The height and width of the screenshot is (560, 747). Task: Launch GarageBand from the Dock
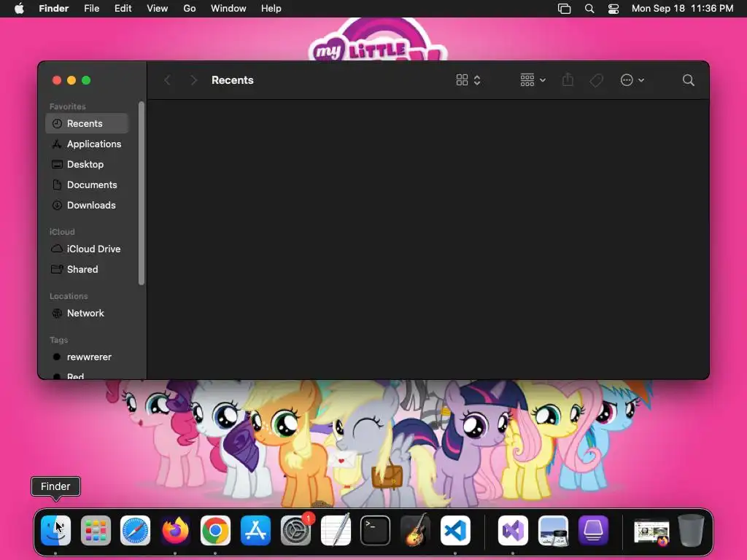tap(415, 530)
